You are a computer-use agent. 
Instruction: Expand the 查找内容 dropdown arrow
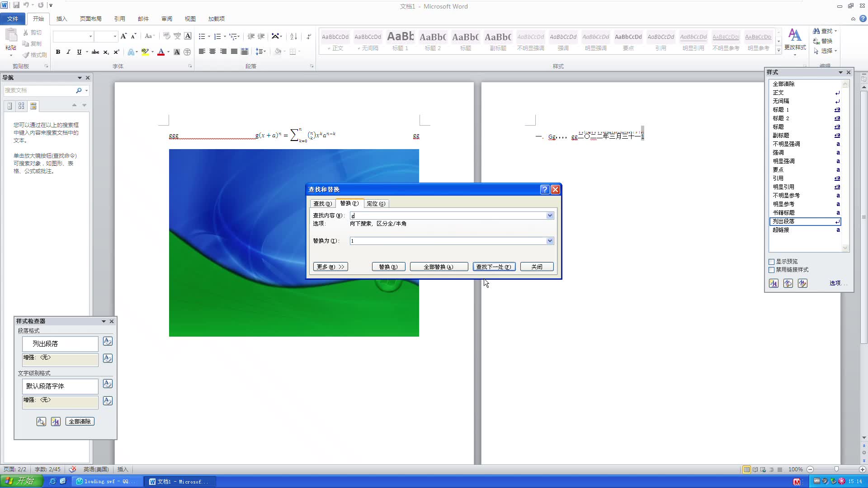(x=550, y=216)
